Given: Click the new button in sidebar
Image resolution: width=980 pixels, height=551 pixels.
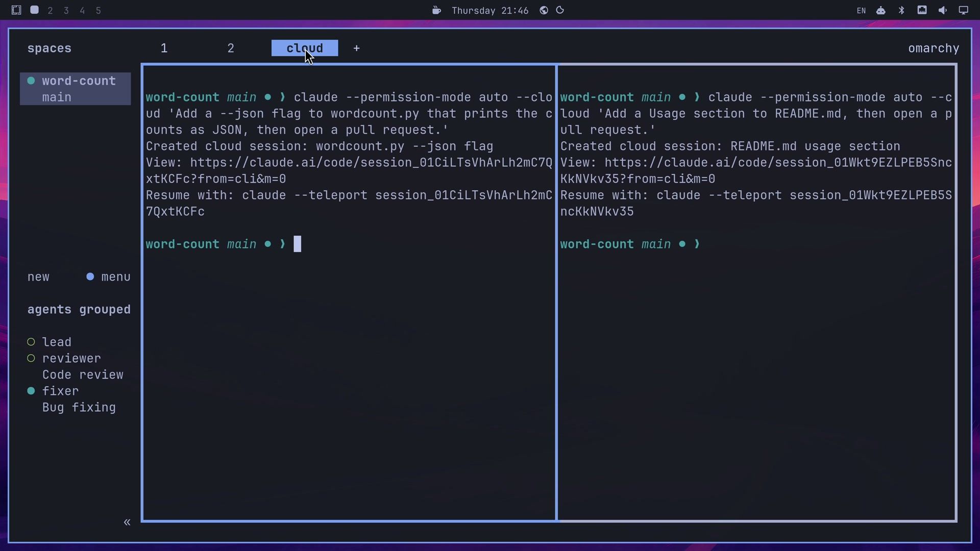Looking at the screenshot, I should click(38, 277).
